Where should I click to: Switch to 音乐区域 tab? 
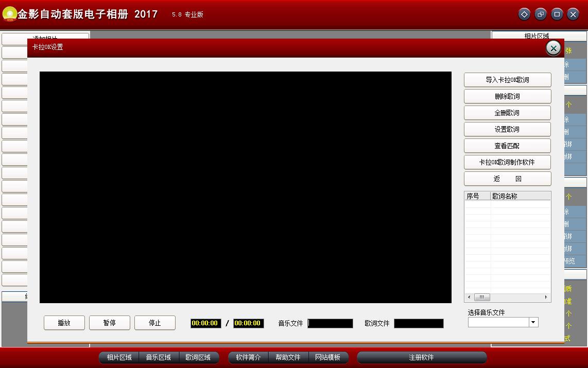(x=159, y=358)
